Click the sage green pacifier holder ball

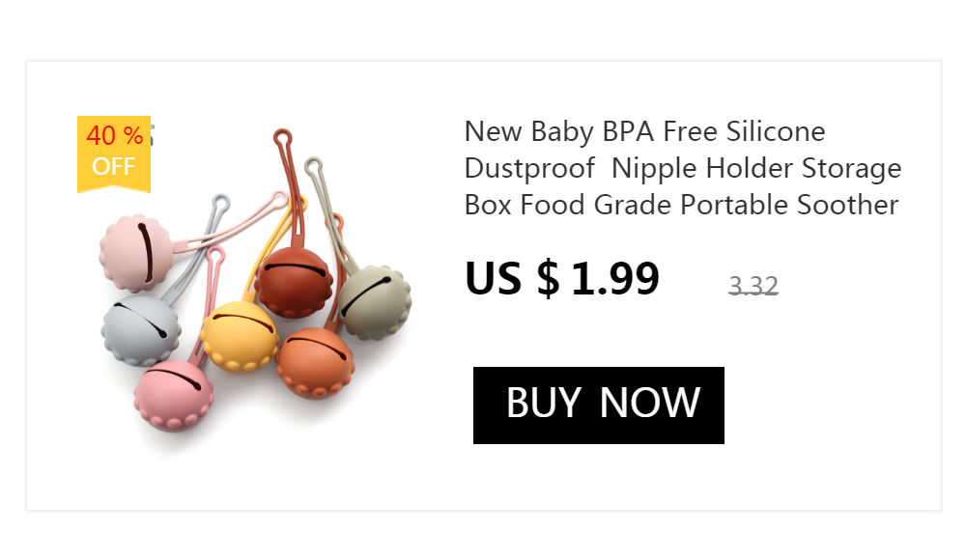tap(375, 302)
